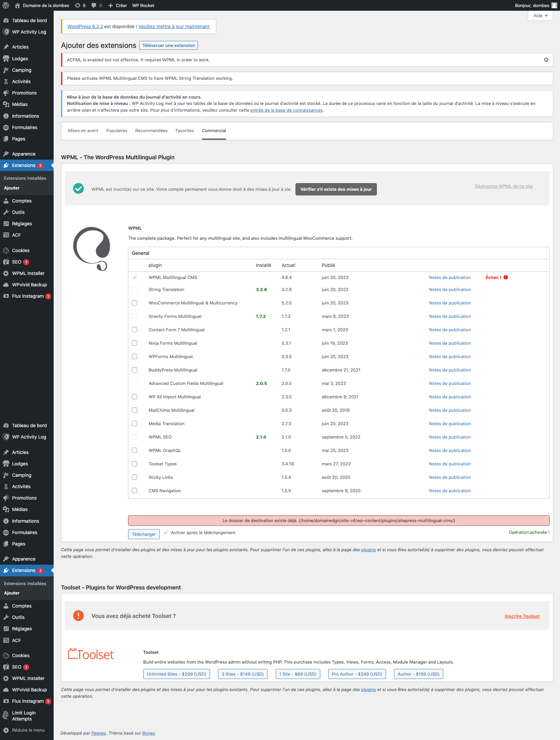Select the Commercial tab

214,131
